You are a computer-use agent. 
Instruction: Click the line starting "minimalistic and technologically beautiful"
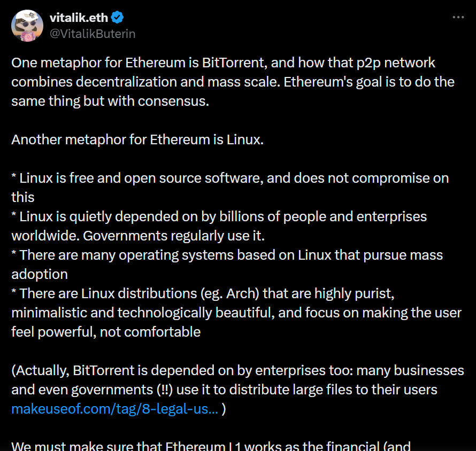click(x=236, y=313)
